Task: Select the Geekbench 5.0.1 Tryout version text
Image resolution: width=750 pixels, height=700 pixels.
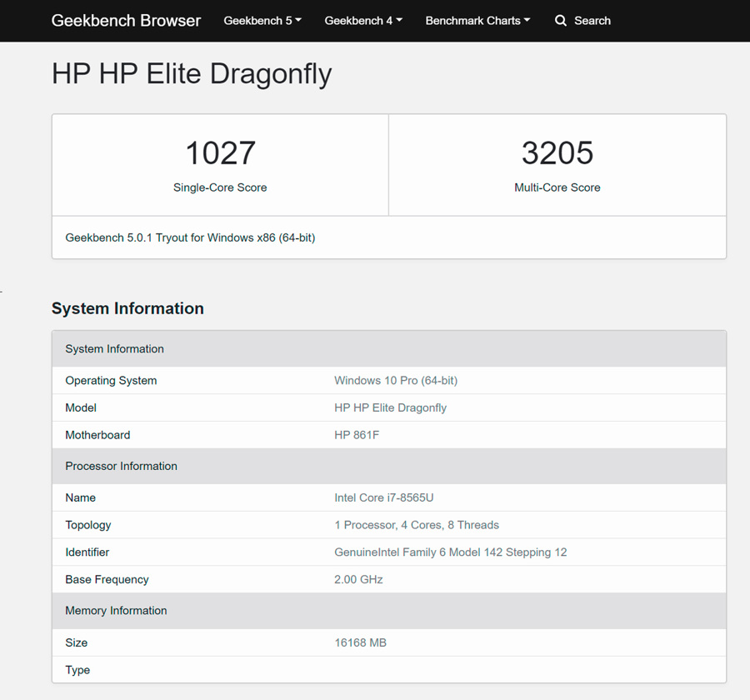Action: click(x=190, y=237)
